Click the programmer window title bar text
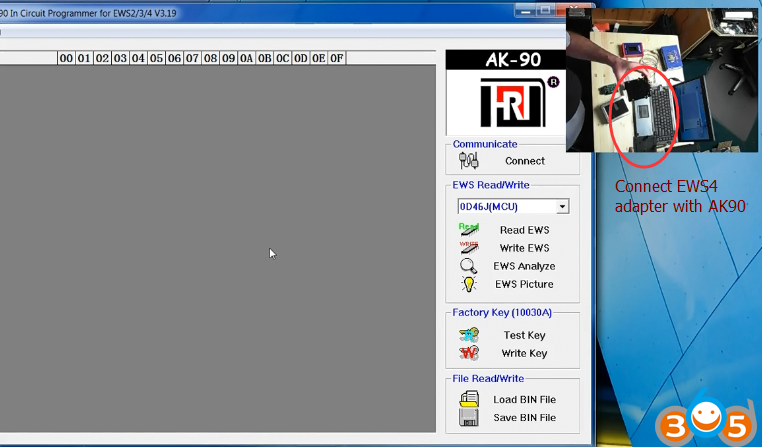 tap(88, 13)
